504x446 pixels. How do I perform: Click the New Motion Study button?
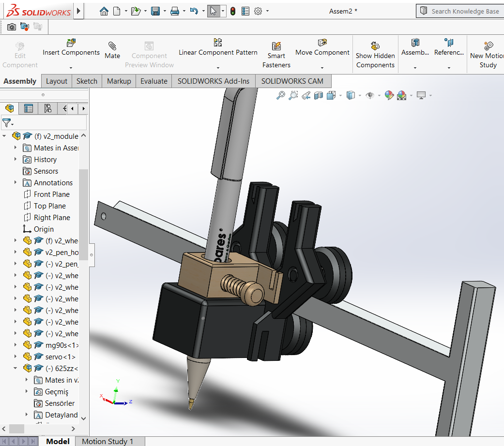pyautogui.click(x=488, y=55)
